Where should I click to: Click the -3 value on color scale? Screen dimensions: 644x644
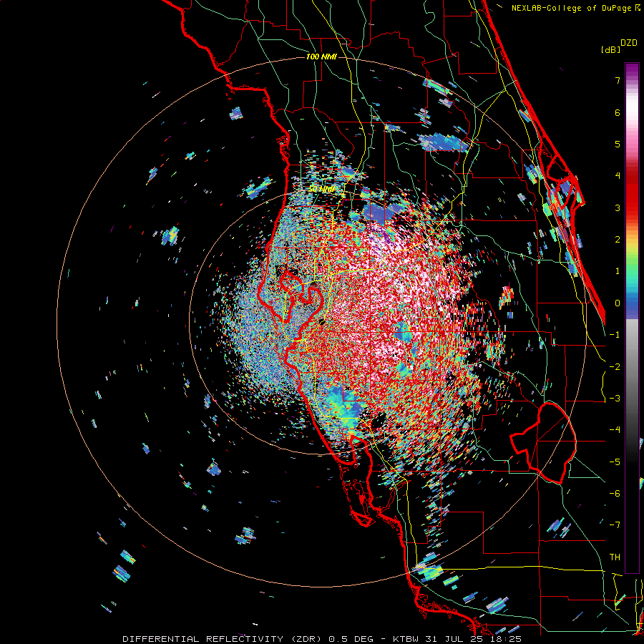tap(615, 399)
